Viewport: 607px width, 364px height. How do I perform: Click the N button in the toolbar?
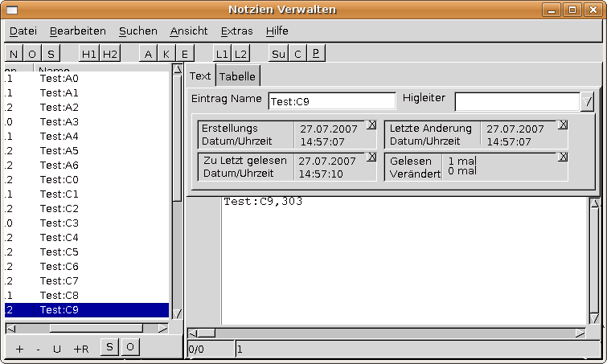click(x=14, y=54)
